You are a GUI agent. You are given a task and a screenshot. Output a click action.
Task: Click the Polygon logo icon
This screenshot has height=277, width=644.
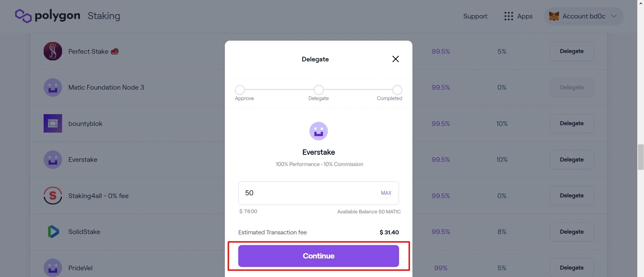[23, 16]
